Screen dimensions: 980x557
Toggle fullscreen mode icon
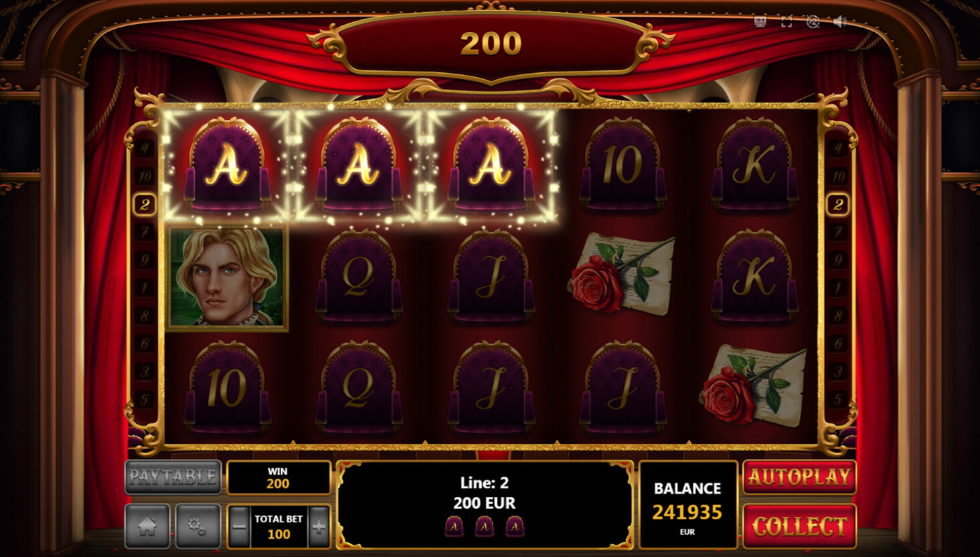787,22
